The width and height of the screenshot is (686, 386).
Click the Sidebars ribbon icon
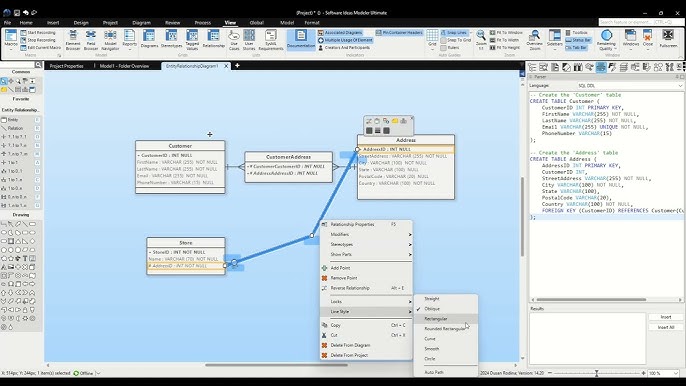(554, 40)
